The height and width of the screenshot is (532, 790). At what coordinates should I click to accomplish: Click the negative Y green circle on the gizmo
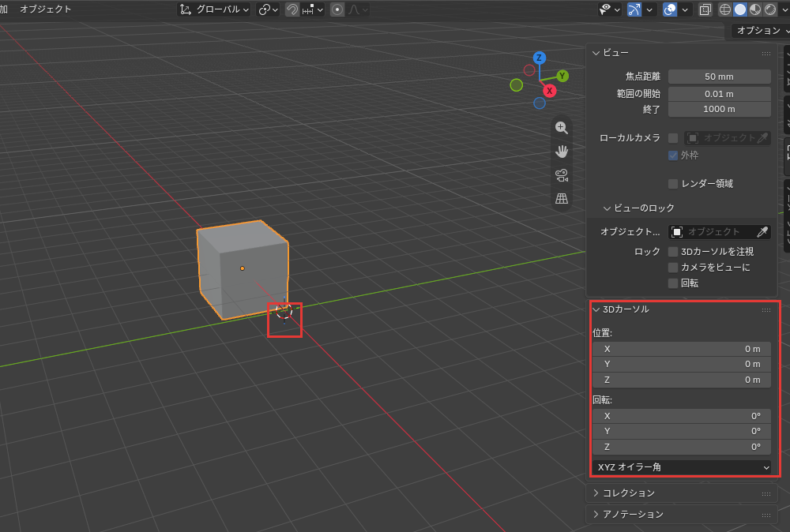pos(517,85)
